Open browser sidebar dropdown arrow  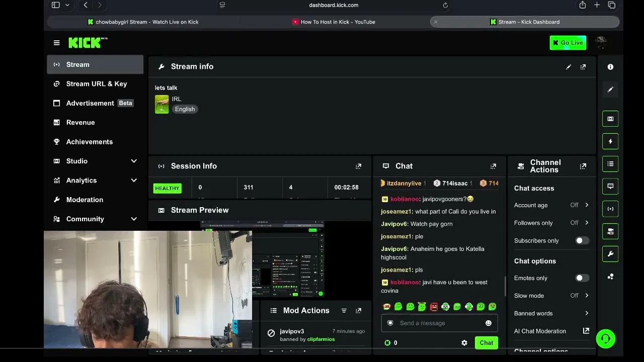coord(67,5)
